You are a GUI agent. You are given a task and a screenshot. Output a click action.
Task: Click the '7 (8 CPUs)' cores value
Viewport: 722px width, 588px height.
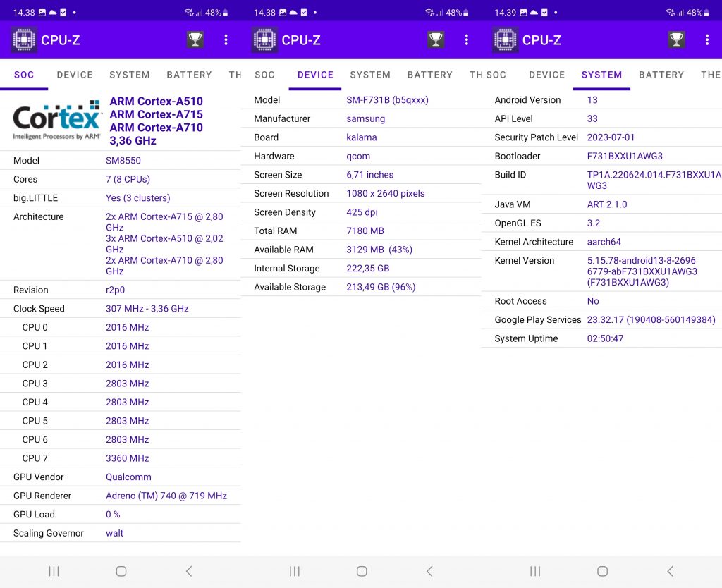coord(128,179)
